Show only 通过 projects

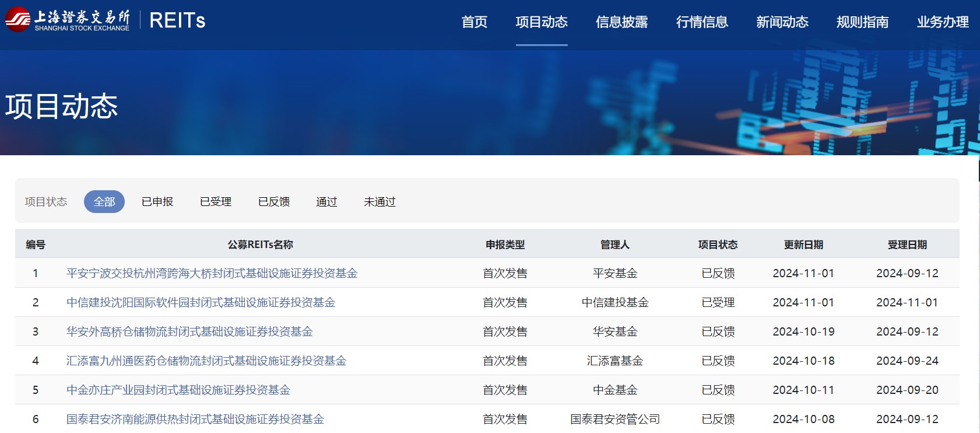click(x=326, y=202)
